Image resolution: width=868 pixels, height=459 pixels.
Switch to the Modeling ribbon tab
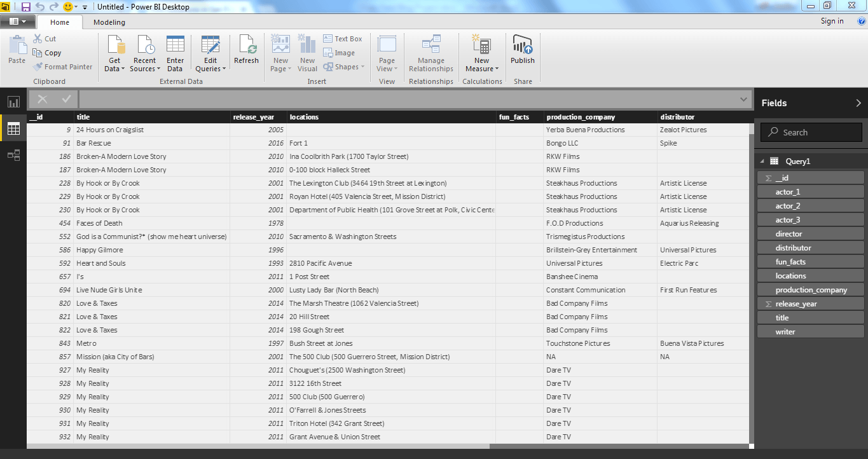coord(109,22)
